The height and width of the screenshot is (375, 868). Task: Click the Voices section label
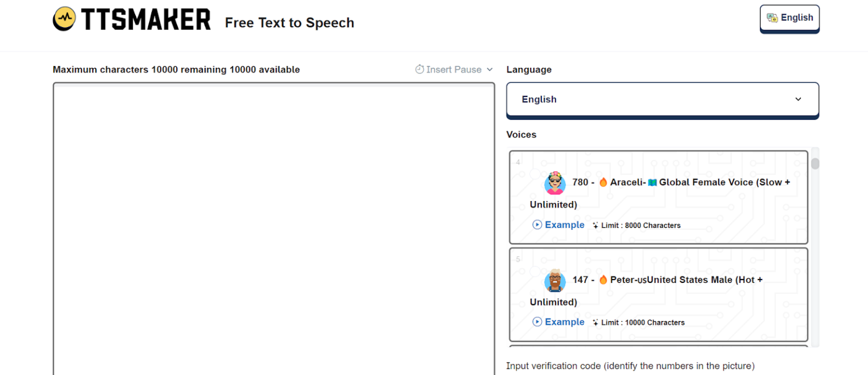tap(521, 134)
